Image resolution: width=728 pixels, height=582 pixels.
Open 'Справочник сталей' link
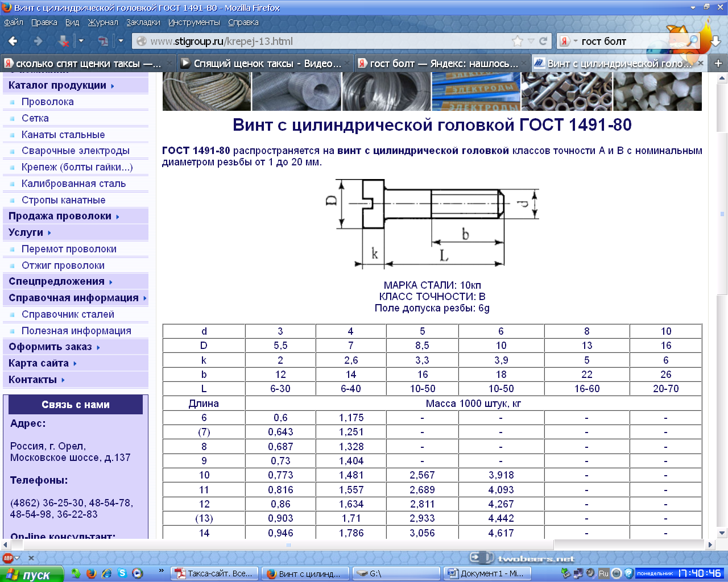pyautogui.click(x=68, y=314)
